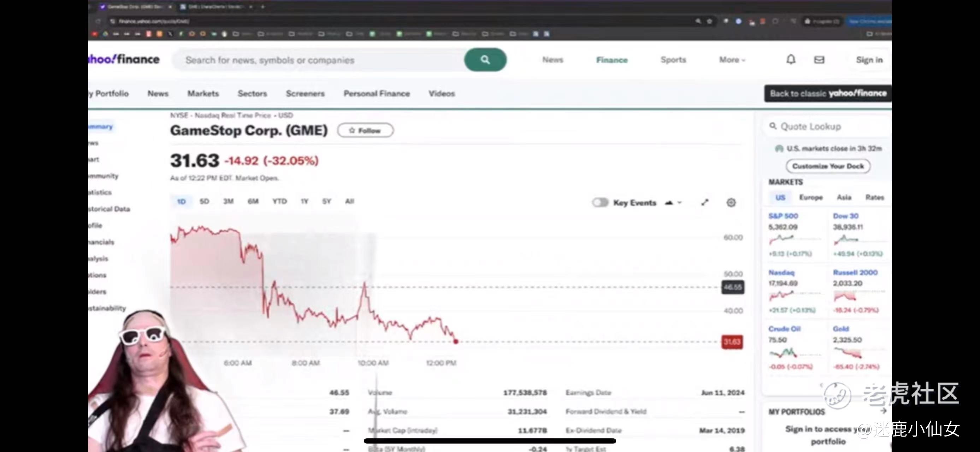Toggle the Key Events switch
980x452 pixels.
(600, 203)
